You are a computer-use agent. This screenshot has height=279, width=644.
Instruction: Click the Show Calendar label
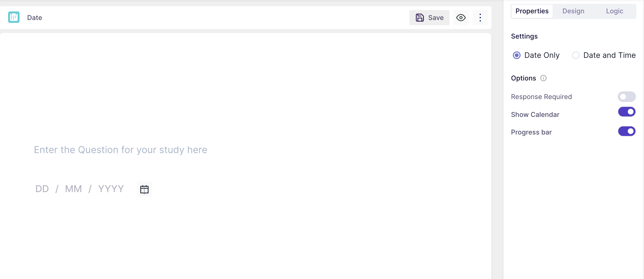pyautogui.click(x=535, y=115)
